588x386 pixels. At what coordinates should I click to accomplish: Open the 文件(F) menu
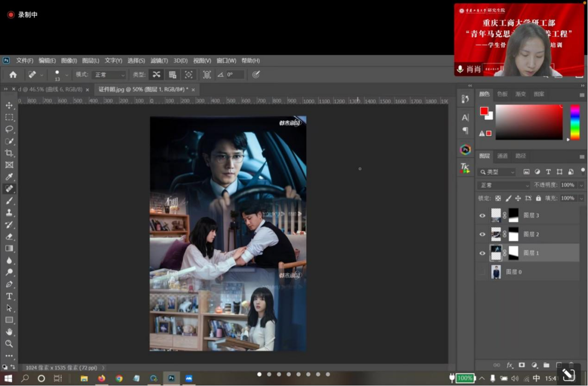[x=24, y=60]
